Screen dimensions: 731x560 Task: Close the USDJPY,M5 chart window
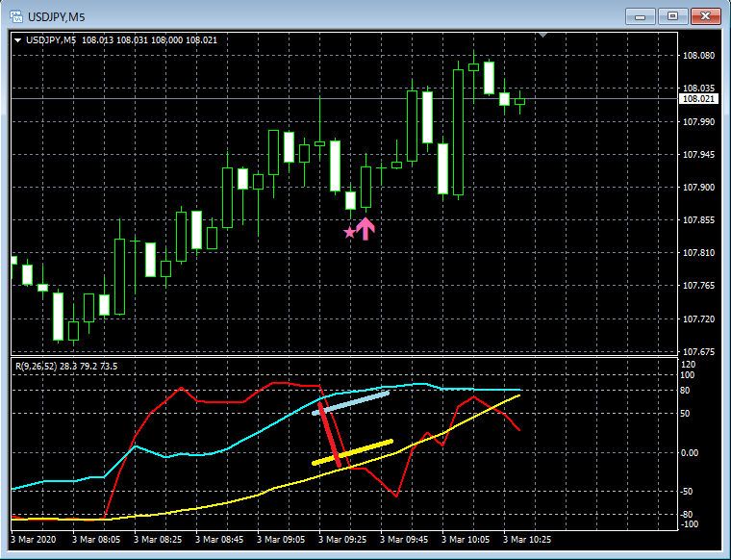click(705, 16)
